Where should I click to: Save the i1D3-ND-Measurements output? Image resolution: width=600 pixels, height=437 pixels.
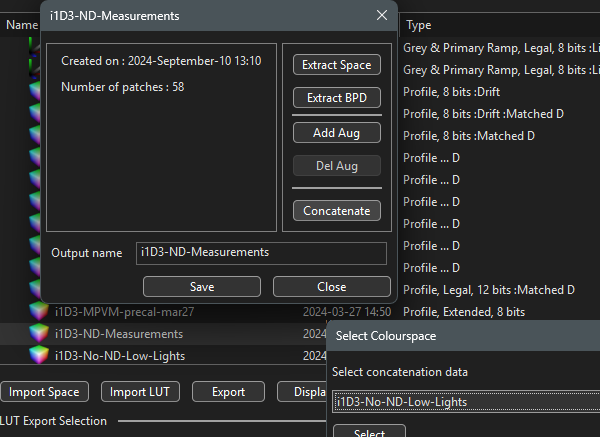click(202, 287)
